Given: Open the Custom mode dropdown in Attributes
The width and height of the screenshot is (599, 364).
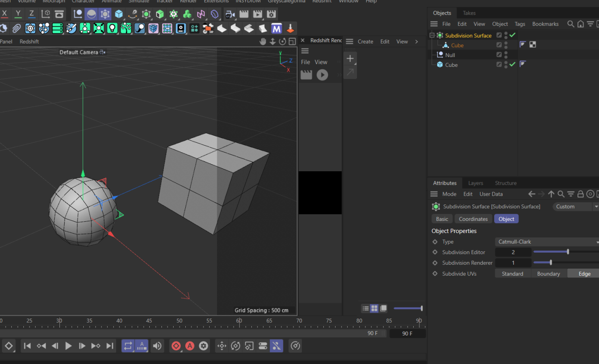Looking at the screenshot, I should point(576,206).
